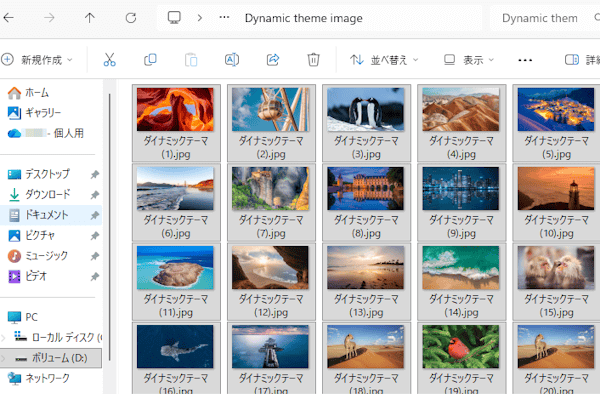Select ダイナミックテーマ (5).jpg night village image
This screenshot has height=399, width=600.
pos(556,123)
